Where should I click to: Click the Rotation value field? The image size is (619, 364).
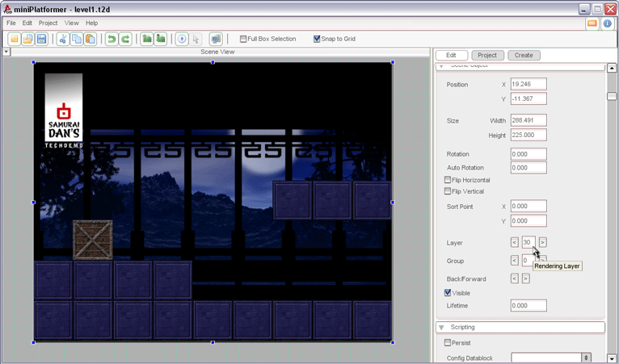tap(528, 154)
